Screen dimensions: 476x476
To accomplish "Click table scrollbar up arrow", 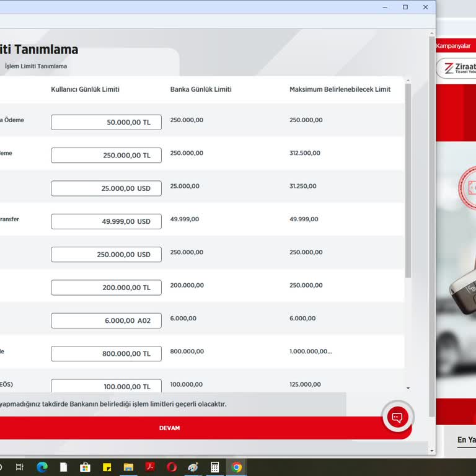I will [x=408, y=81].
